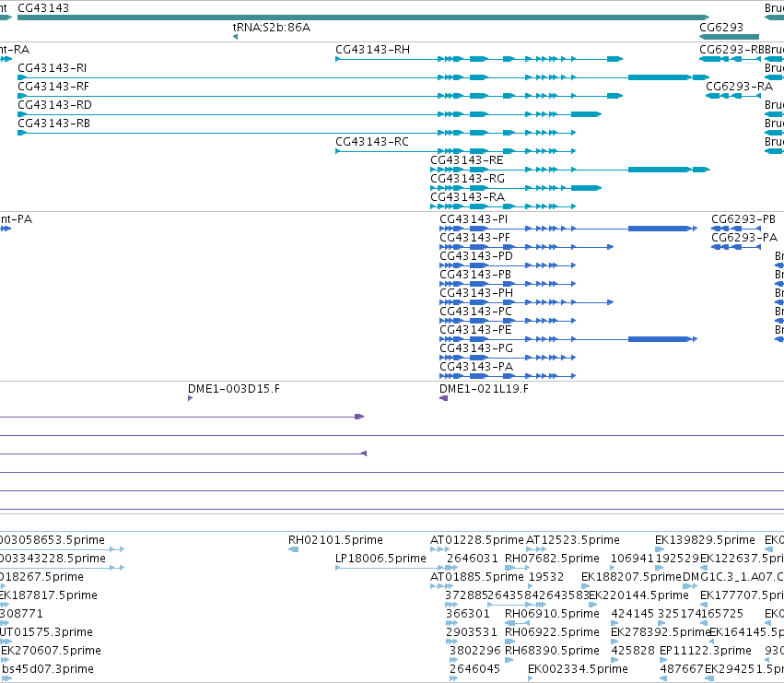The width and height of the screenshot is (784, 683).
Task: Select protein label CG43143-PI
Action: point(474,219)
